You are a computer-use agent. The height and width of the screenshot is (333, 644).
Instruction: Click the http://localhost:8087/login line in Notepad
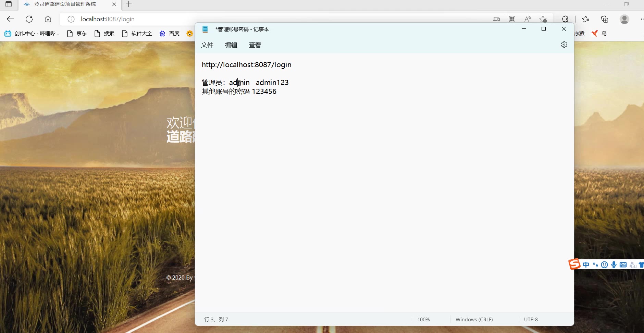point(247,65)
